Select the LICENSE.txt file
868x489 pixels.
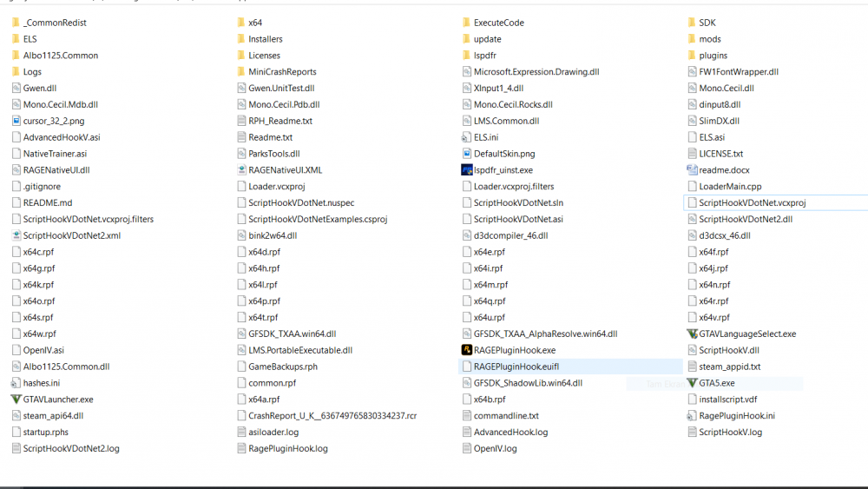point(720,154)
